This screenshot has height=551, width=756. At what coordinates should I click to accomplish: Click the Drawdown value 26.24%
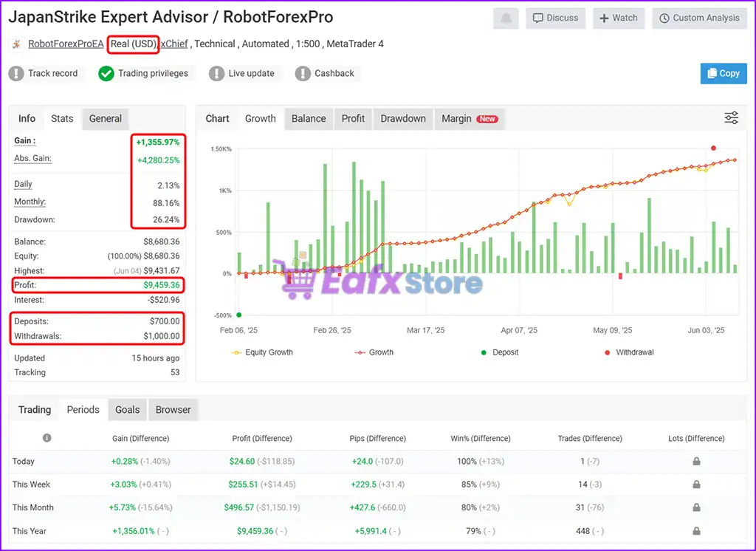tap(166, 219)
